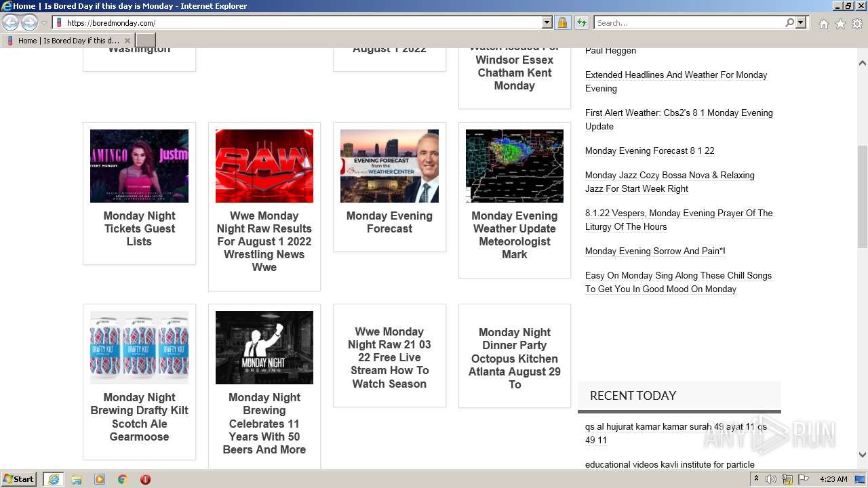Open Internet Explorer from the taskbar
Image resolution: width=868 pixels, height=488 pixels.
click(54, 479)
